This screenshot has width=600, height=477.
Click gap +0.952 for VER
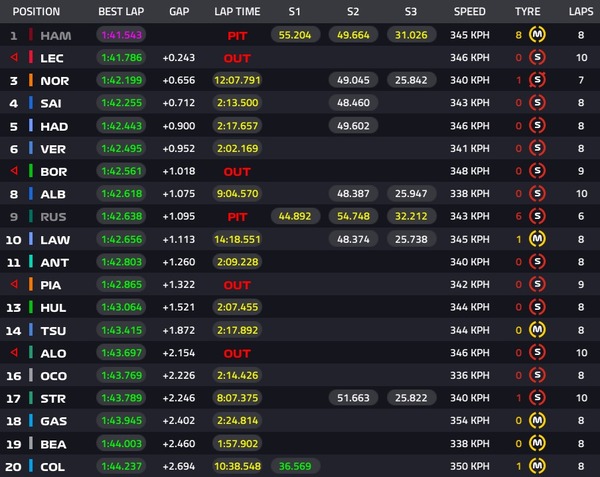[x=179, y=148]
